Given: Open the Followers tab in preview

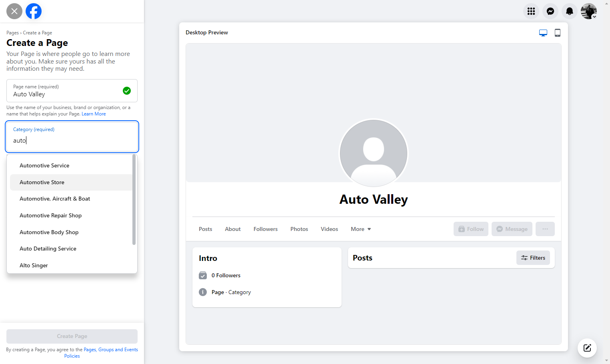Looking at the screenshot, I should (266, 229).
